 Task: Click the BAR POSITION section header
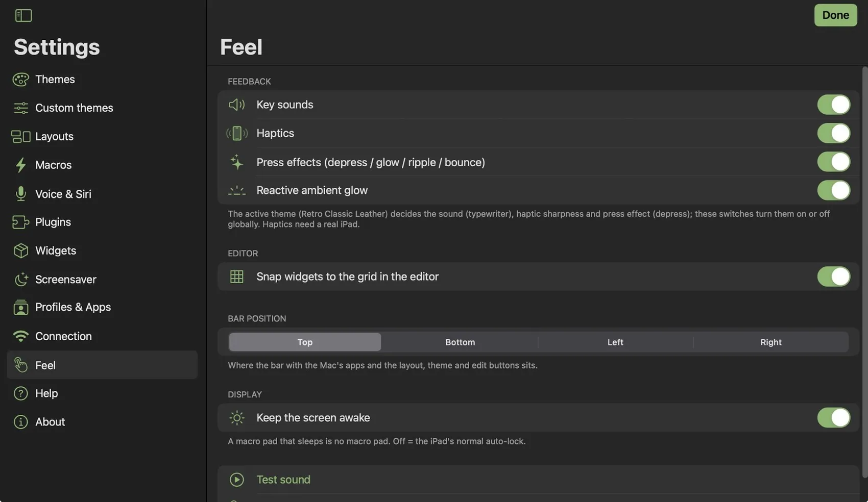pyautogui.click(x=257, y=319)
